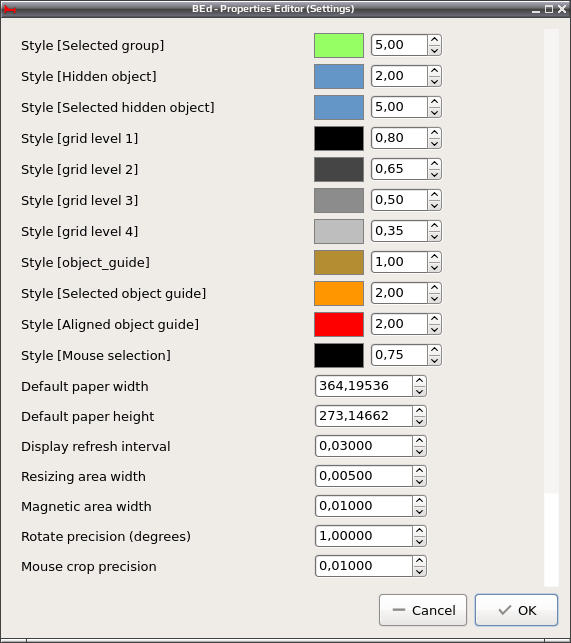Decrease Display refresh interval value
The height and width of the screenshot is (643, 571).
[419, 451]
